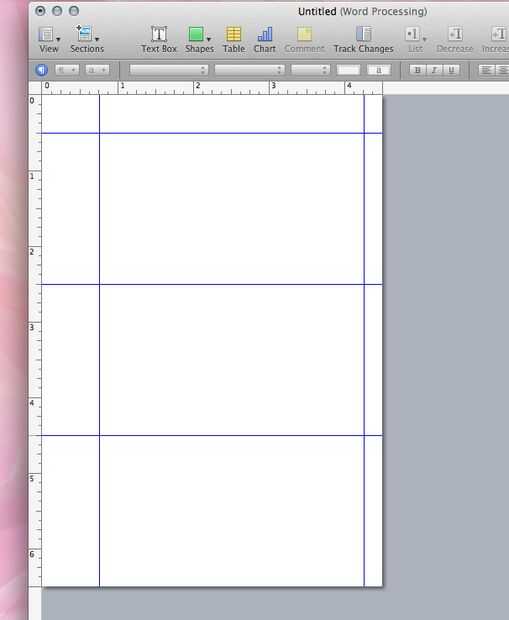
Task: Open the font family dropdown
Action: point(168,70)
